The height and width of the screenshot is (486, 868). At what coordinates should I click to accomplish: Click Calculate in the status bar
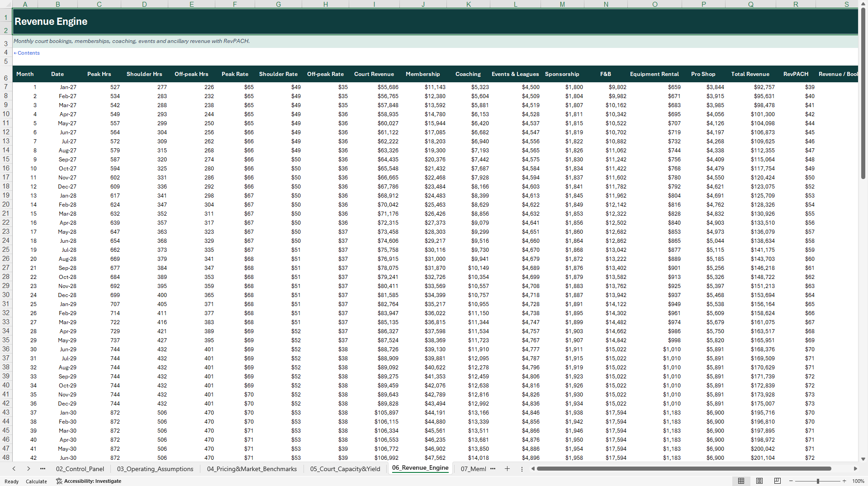(36, 481)
